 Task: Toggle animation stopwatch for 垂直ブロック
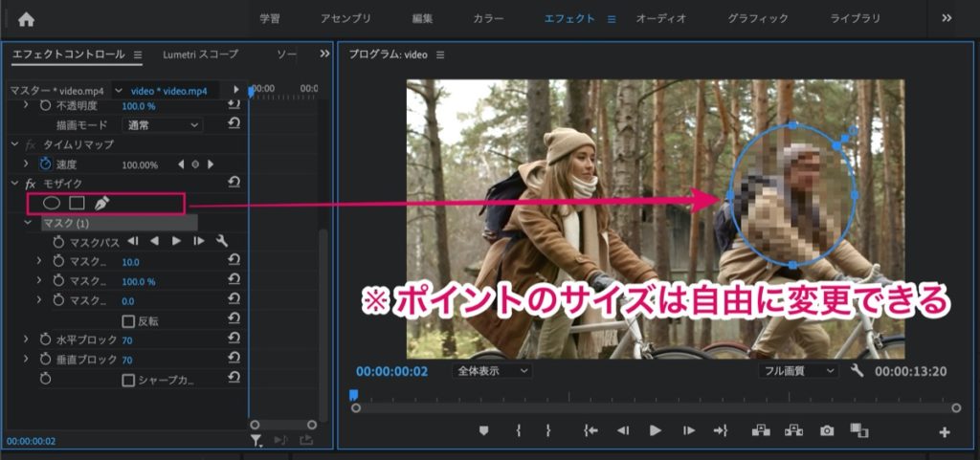(46, 360)
